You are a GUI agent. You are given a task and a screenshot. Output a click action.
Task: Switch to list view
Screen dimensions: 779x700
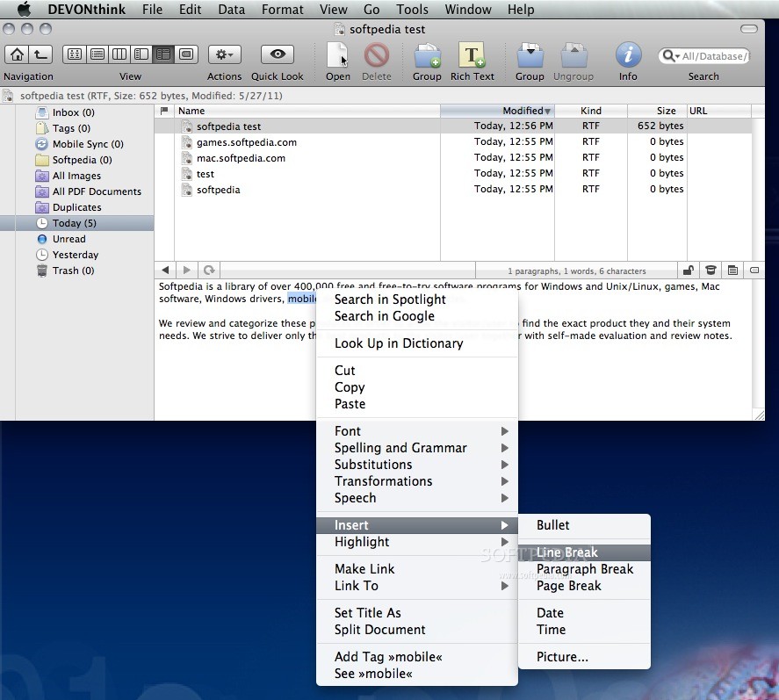(97, 54)
